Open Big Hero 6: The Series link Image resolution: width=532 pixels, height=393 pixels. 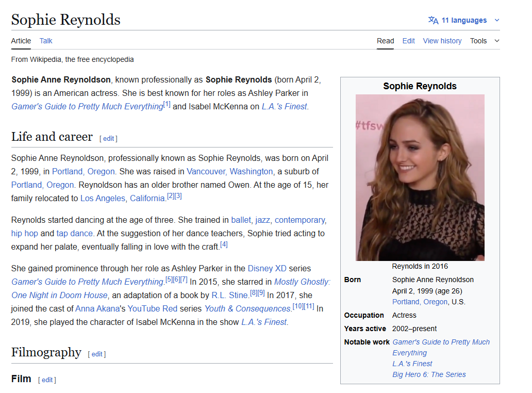tap(429, 374)
